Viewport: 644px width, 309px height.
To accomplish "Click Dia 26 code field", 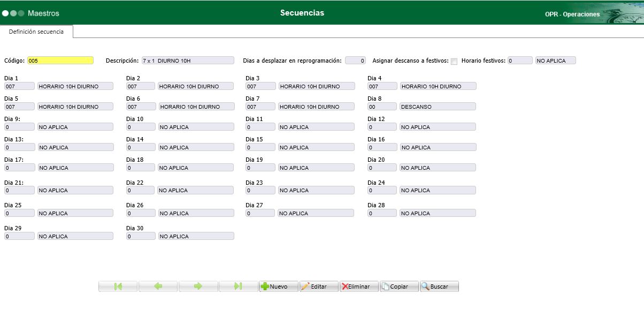I will (141, 213).
